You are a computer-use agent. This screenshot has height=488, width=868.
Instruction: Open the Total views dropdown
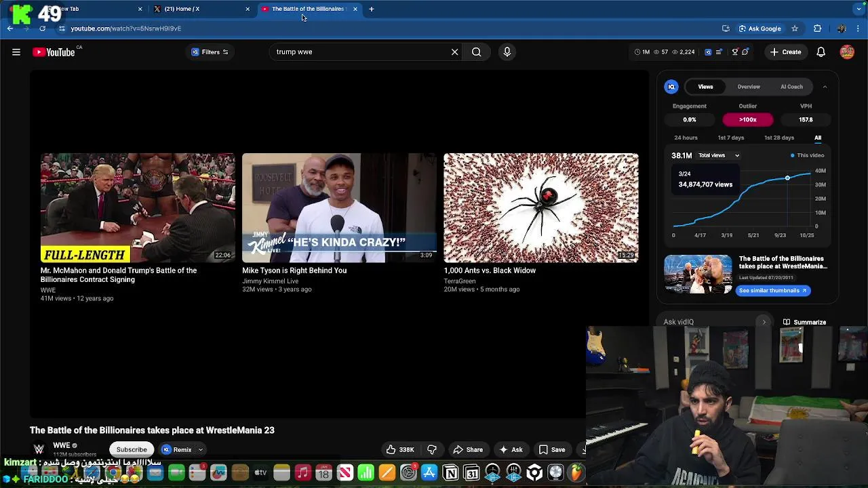(x=719, y=155)
